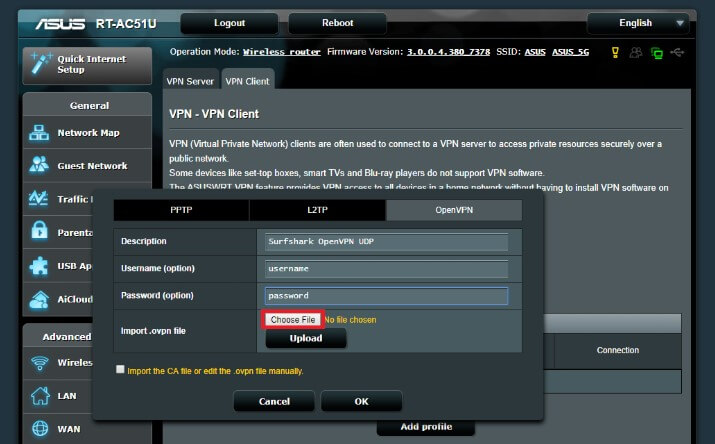Enable the import CA file manually checkbox
Screen dimensions: 715x444
point(121,370)
